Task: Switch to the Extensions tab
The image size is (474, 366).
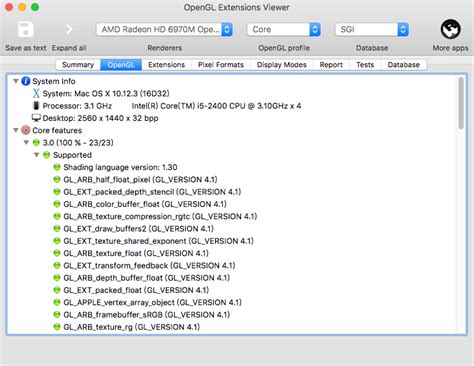Action: pos(166,65)
